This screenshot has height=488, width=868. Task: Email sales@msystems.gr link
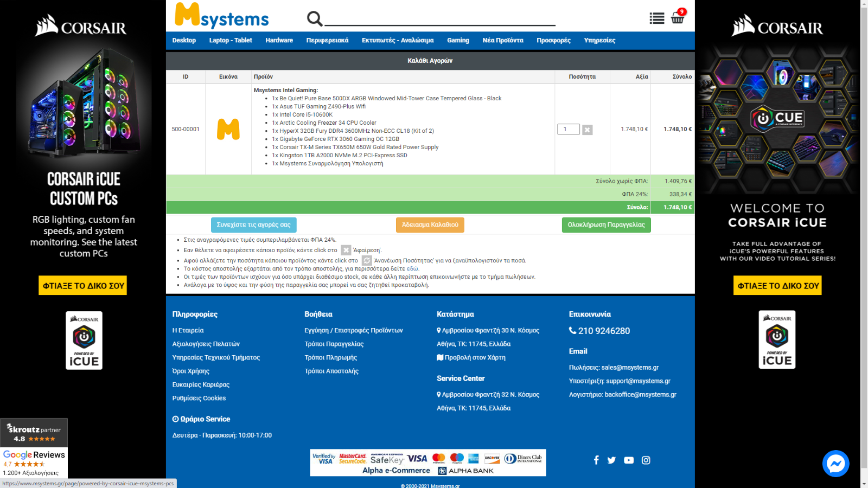[630, 367]
